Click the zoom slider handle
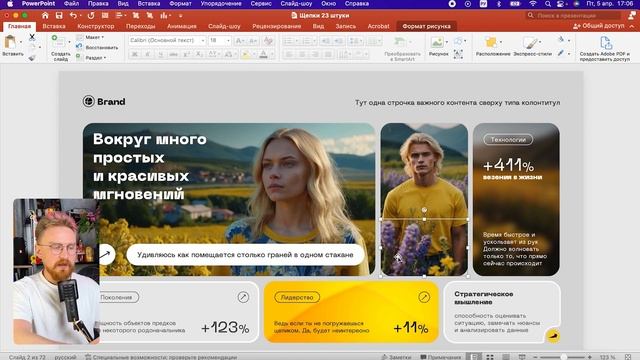This screenshot has height=360, width=640. pos(563,357)
